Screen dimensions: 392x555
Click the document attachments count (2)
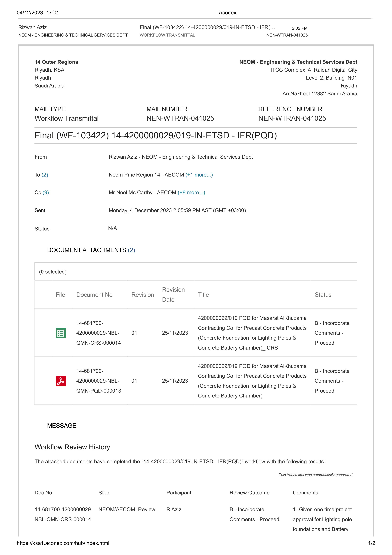point(131,250)
